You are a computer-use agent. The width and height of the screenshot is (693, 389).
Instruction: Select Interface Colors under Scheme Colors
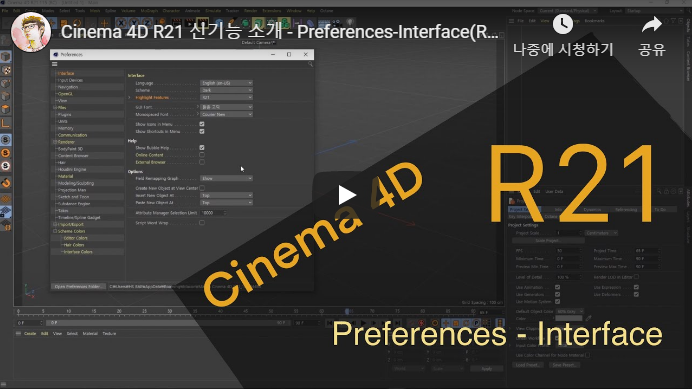click(78, 252)
